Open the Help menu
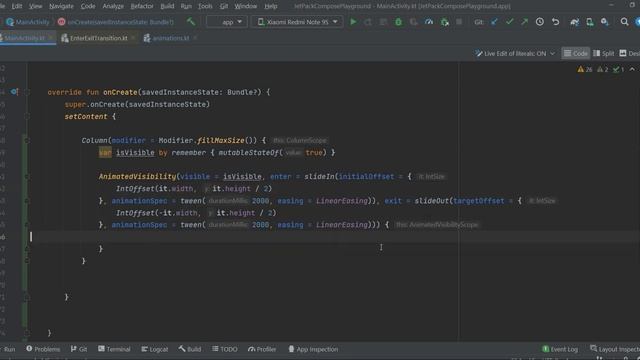The height and width of the screenshot is (360, 640). pos(271,6)
